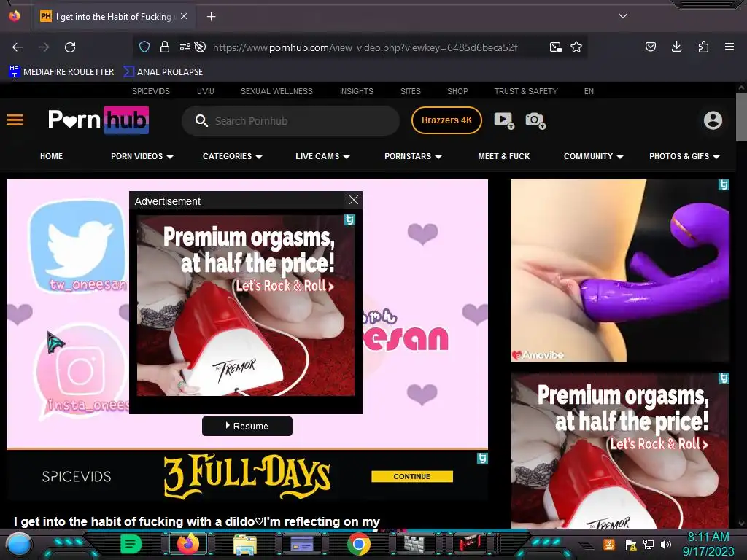Click the Brazzers 4K button
Viewport: 747px width, 560px height.
click(446, 120)
